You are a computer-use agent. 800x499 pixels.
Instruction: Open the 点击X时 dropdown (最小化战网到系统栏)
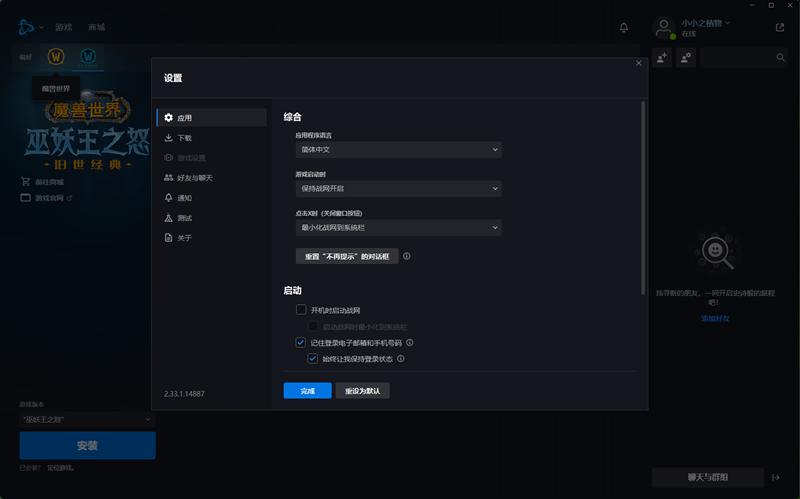click(398, 228)
